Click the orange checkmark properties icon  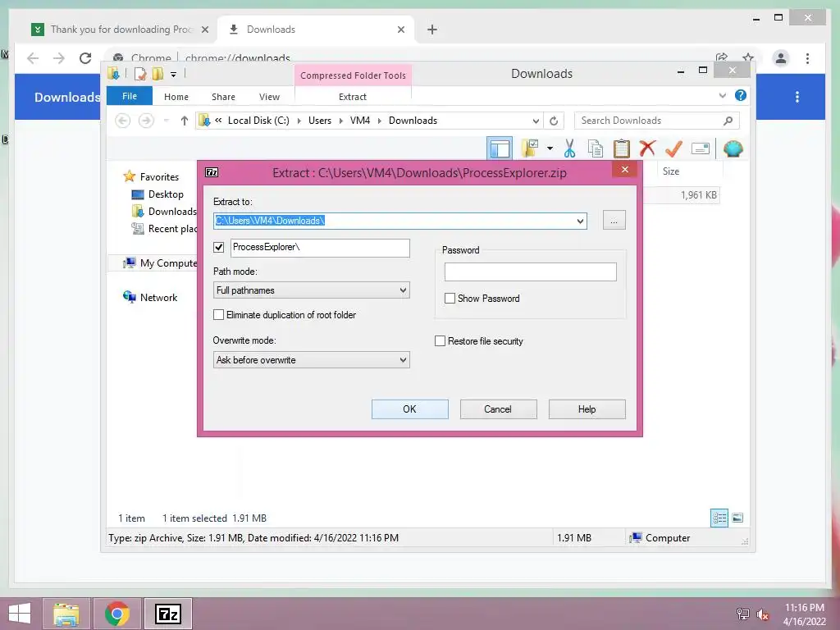coord(673,148)
